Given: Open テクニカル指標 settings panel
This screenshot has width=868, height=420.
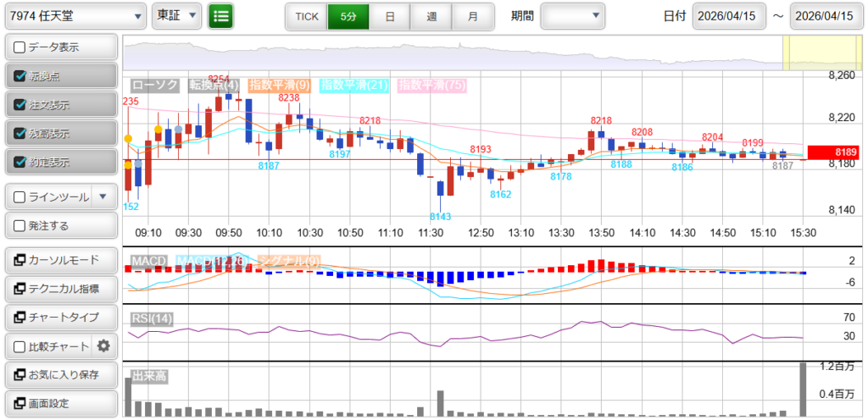Looking at the screenshot, I should tap(60, 289).
